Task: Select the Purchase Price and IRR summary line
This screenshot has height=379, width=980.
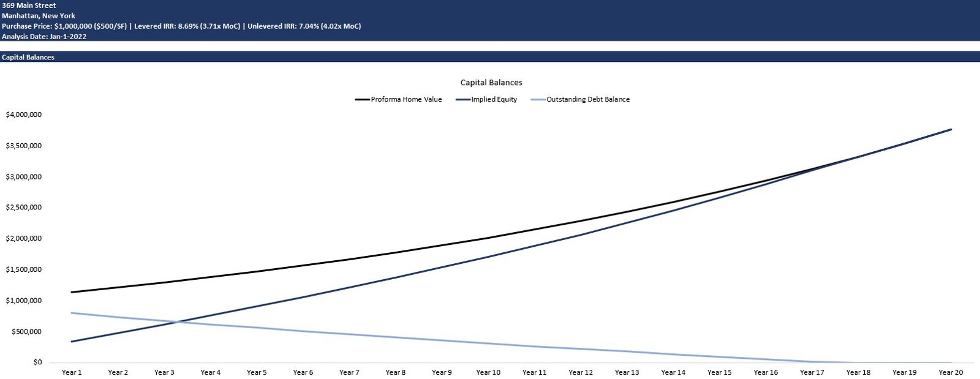Action: pyautogui.click(x=181, y=26)
